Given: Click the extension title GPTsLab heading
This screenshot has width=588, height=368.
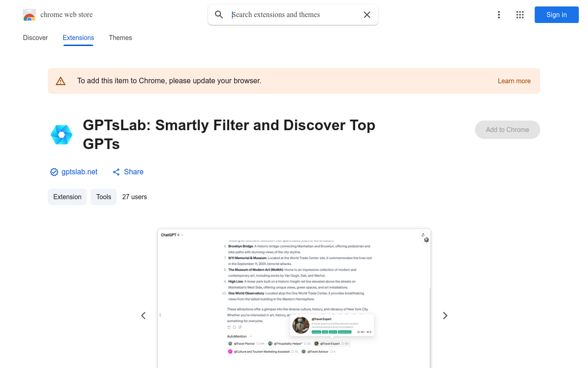Looking at the screenshot, I should coord(229,134).
